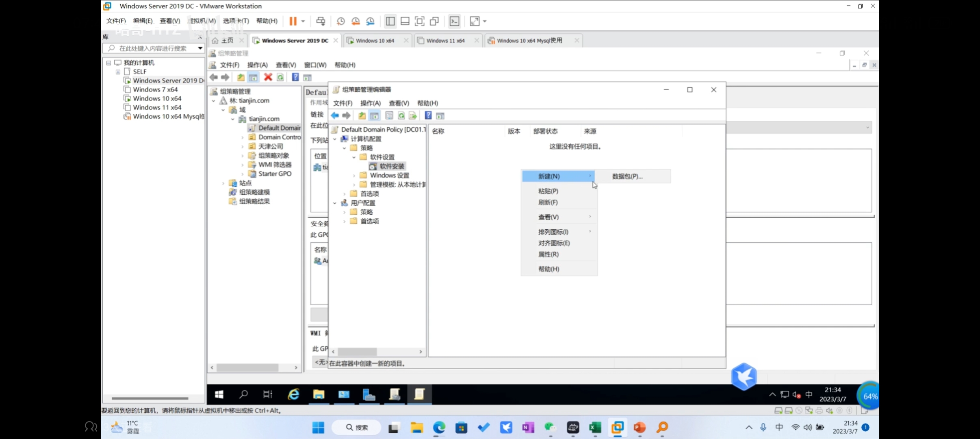
Task: Expand the 天津公司 organizational unit node
Action: point(243,146)
